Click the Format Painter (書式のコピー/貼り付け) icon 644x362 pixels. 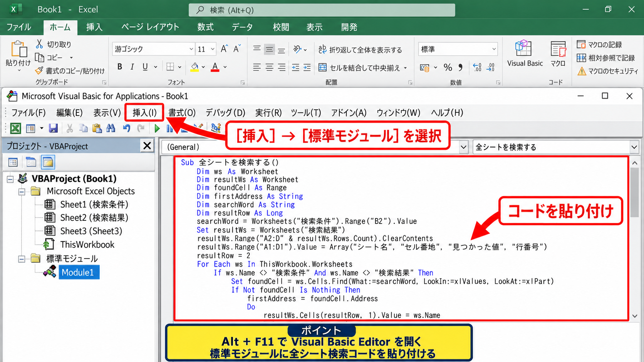[39, 70]
